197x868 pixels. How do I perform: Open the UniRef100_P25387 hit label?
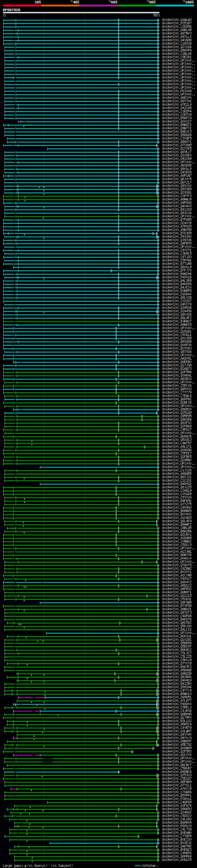(177, 23)
